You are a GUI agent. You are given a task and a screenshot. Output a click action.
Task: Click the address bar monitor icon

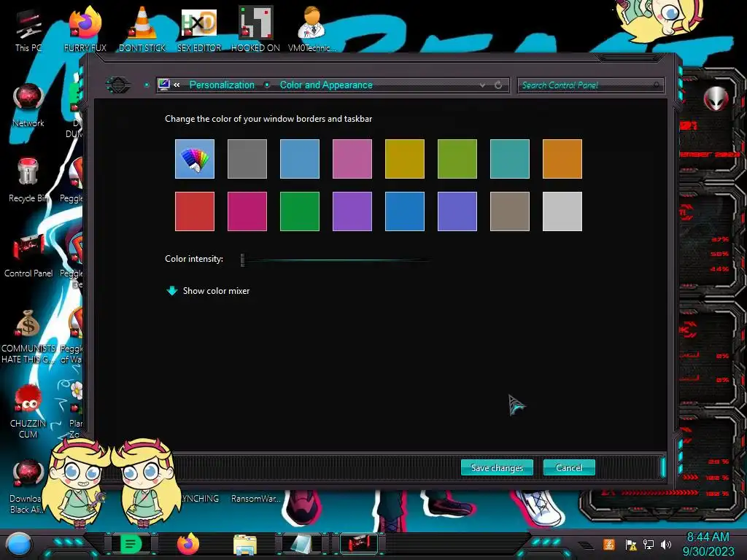[x=164, y=85]
